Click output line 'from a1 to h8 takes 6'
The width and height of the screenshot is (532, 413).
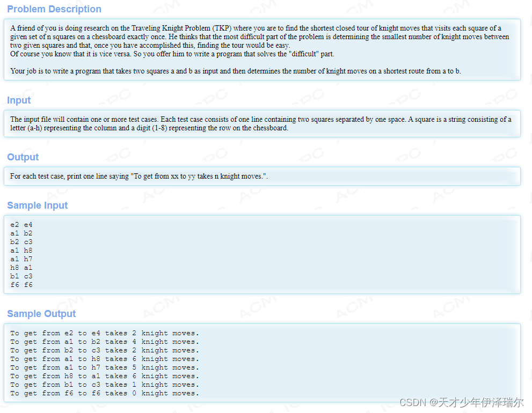point(105,359)
